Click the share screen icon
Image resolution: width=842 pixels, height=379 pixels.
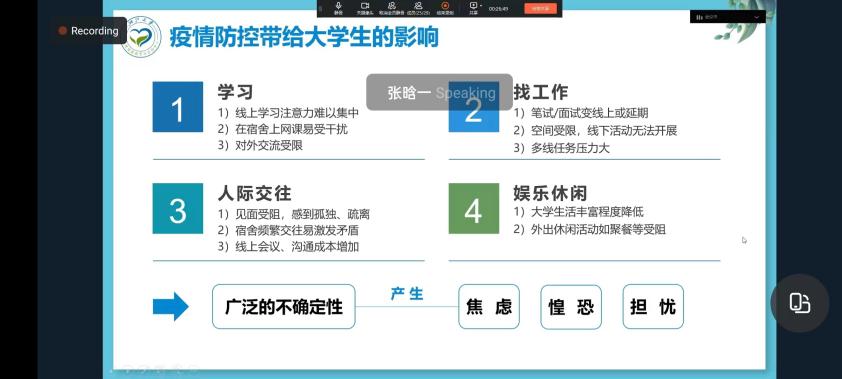pyautogui.click(x=473, y=6)
